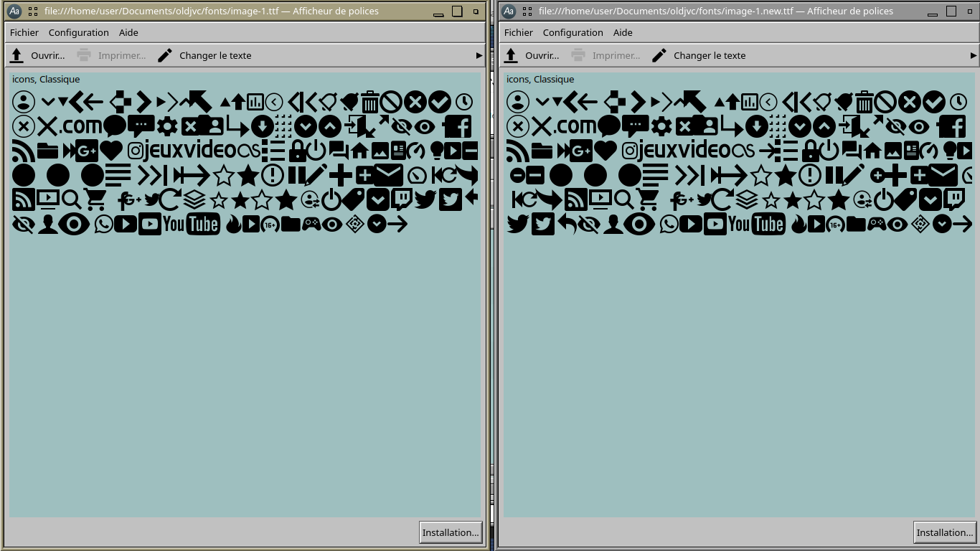Viewport: 980px width, 551px height.
Task: Click Changer le texte pencil icon, right window
Action: coord(659,55)
